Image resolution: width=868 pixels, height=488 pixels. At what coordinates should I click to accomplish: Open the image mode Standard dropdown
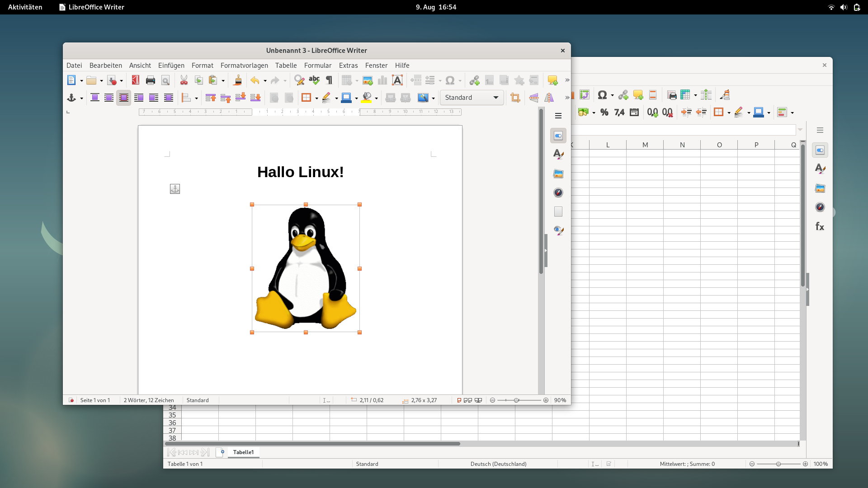(472, 98)
